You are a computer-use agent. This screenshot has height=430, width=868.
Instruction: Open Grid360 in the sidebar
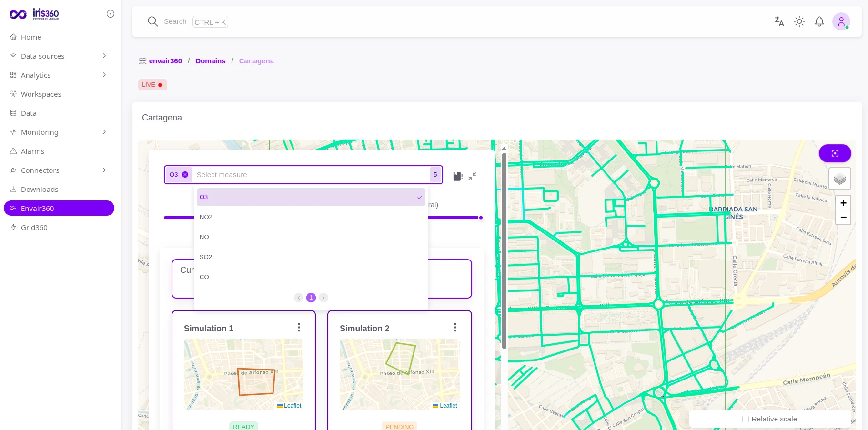tap(59, 227)
